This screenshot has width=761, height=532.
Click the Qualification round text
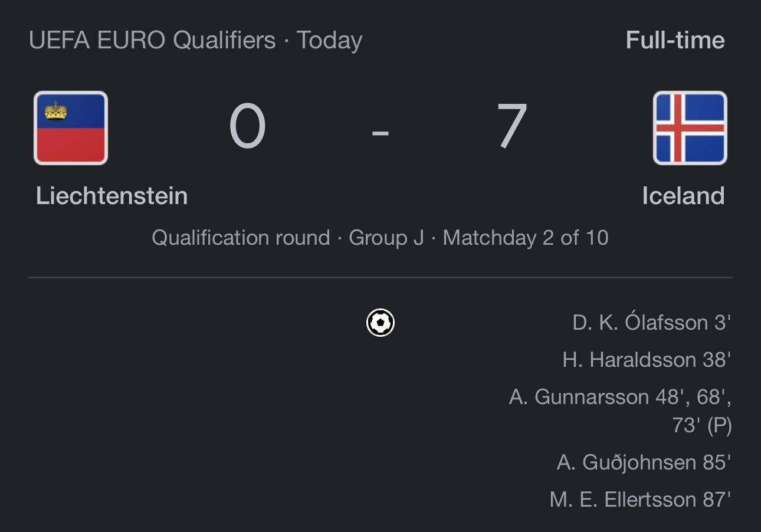(x=241, y=238)
